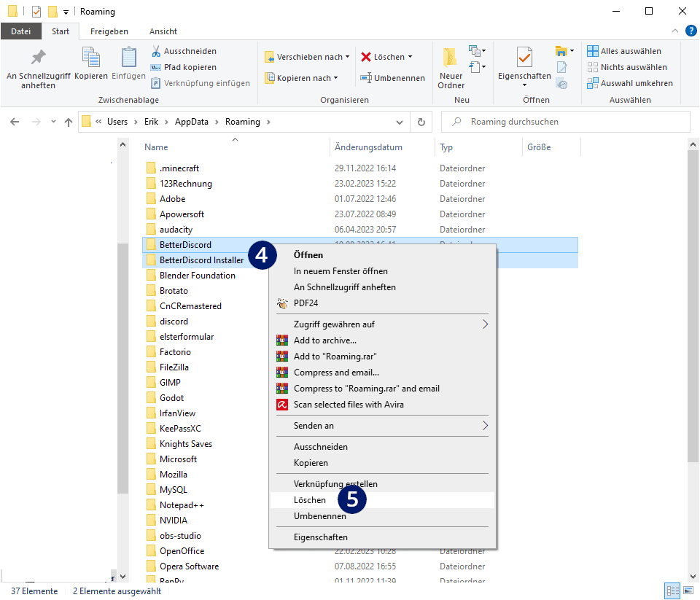Image resolution: width=700 pixels, height=600 pixels.
Task: Click the Kopieren ribbon icon
Action: point(91,58)
